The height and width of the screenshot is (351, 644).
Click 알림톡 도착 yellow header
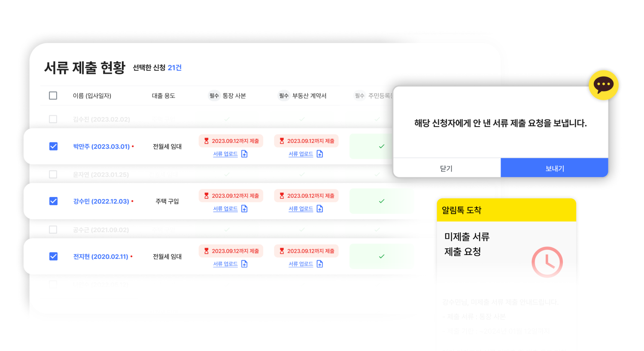506,210
